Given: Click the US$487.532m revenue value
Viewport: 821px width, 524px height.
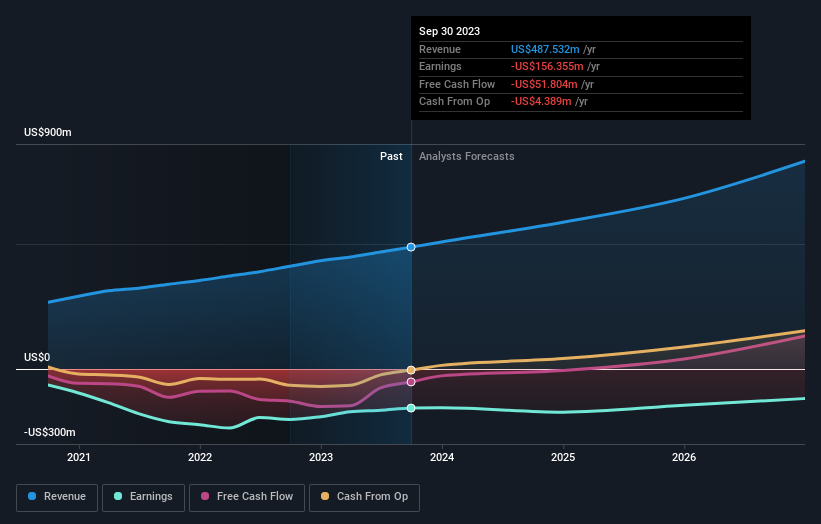Looking at the screenshot, I should point(545,49).
